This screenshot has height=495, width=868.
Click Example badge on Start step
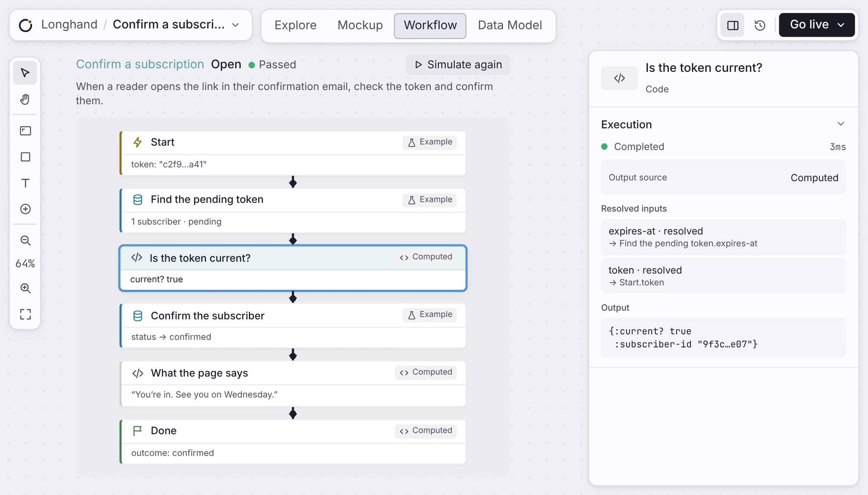(x=429, y=142)
